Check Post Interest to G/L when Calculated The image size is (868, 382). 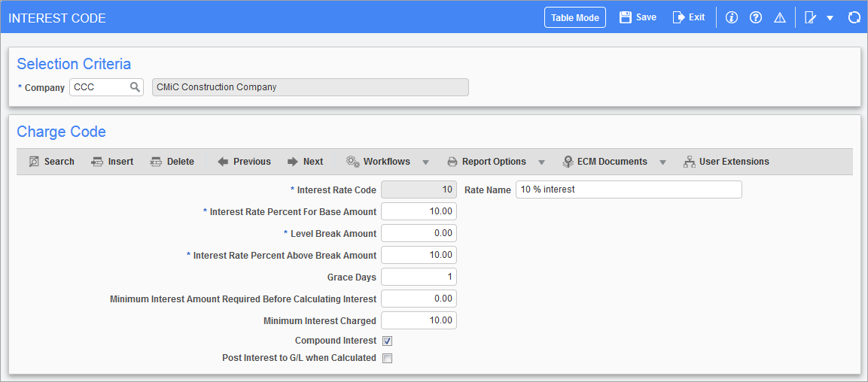(388, 358)
